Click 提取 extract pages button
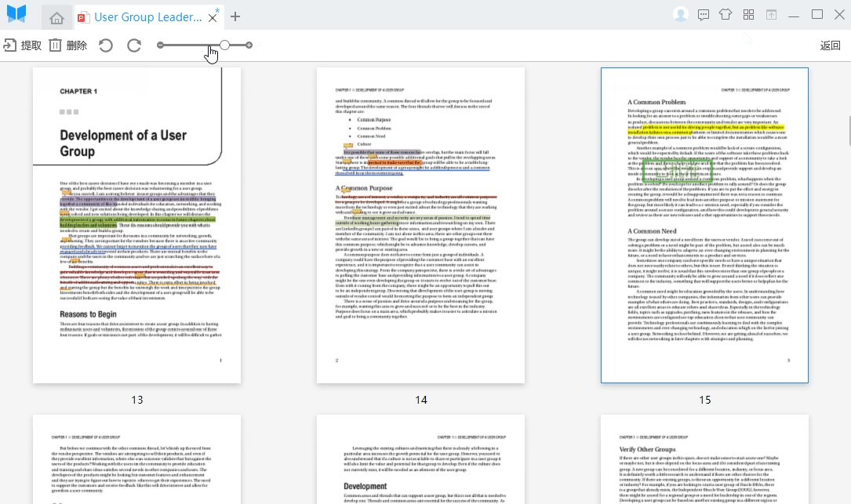 click(23, 45)
